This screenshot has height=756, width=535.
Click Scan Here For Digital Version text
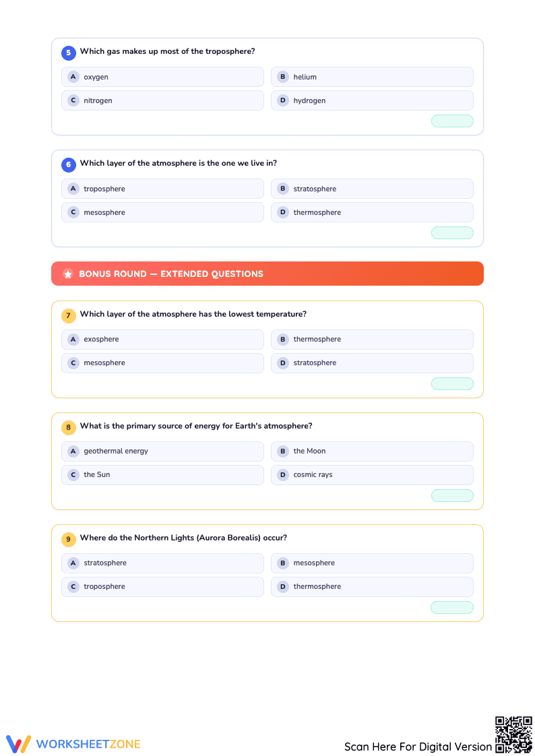418,747
